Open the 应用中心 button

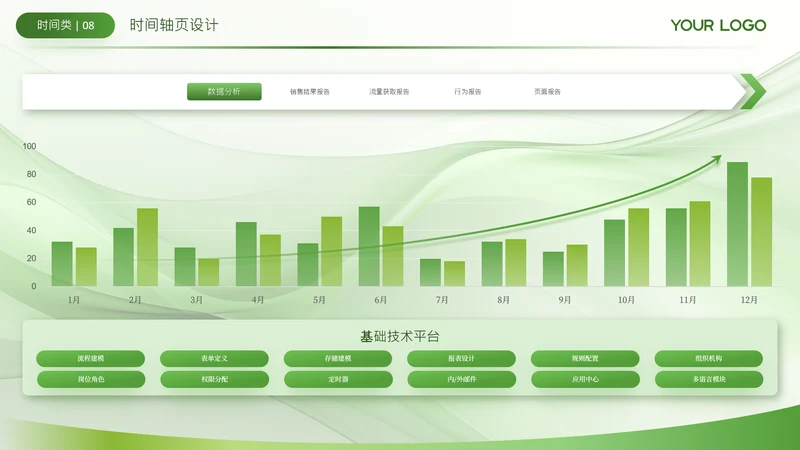click(x=585, y=380)
